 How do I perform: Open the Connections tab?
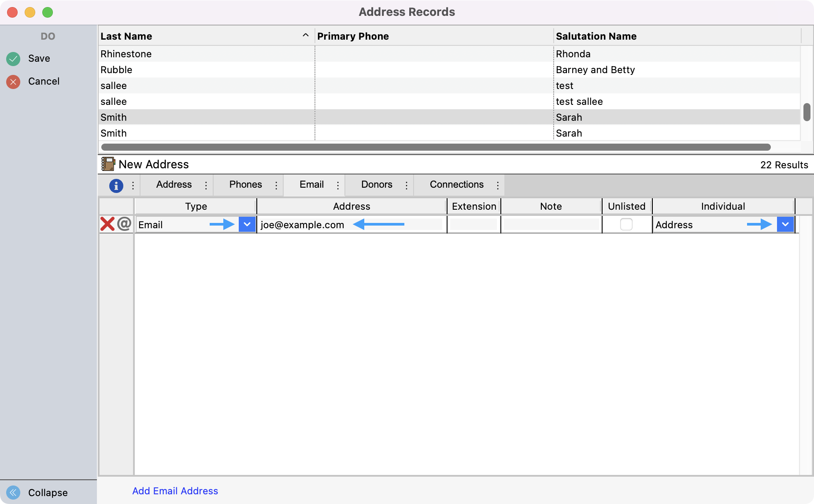pos(456,185)
